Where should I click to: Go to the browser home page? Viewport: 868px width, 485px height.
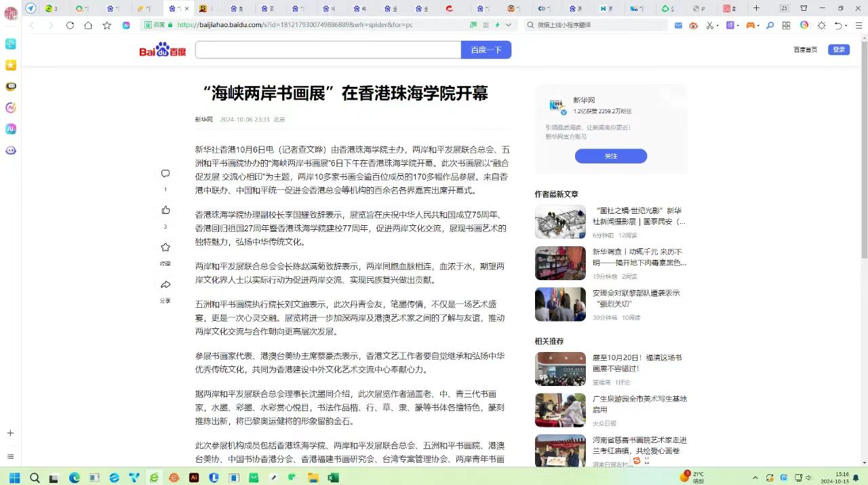pyautogui.click(x=88, y=25)
